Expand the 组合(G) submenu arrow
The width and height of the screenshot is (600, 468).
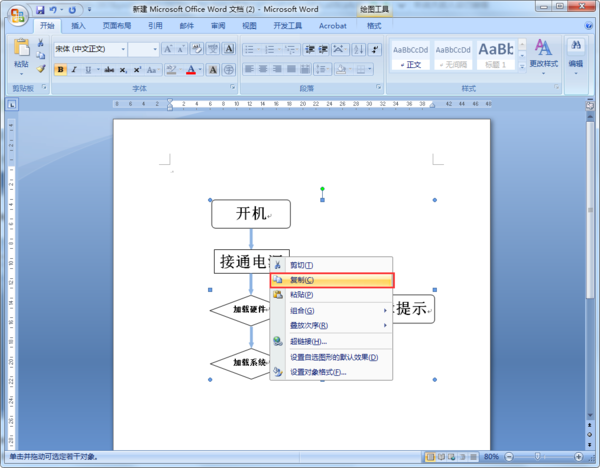pos(385,310)
